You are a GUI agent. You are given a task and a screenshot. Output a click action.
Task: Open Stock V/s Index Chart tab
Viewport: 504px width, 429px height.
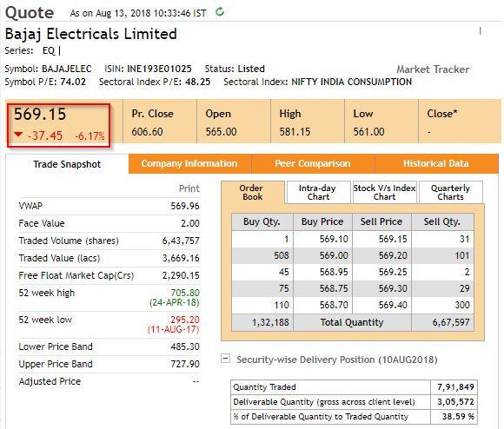[384, 192]
